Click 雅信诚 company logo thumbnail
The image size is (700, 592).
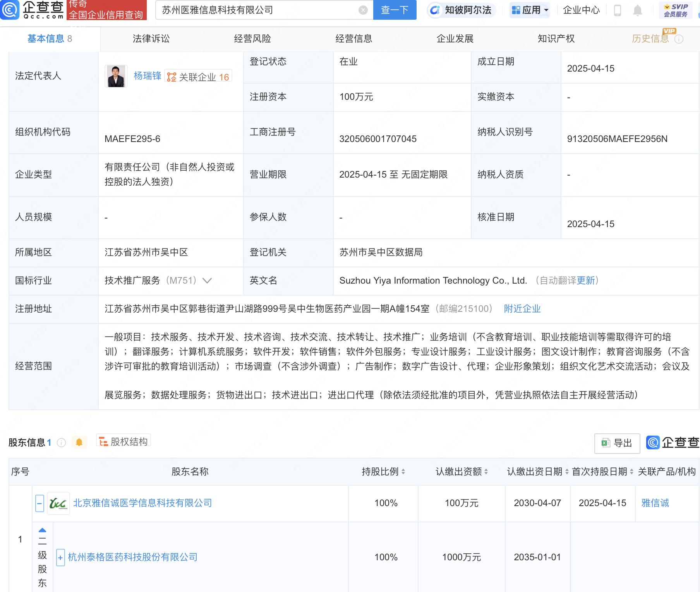(x=58, y=503)
